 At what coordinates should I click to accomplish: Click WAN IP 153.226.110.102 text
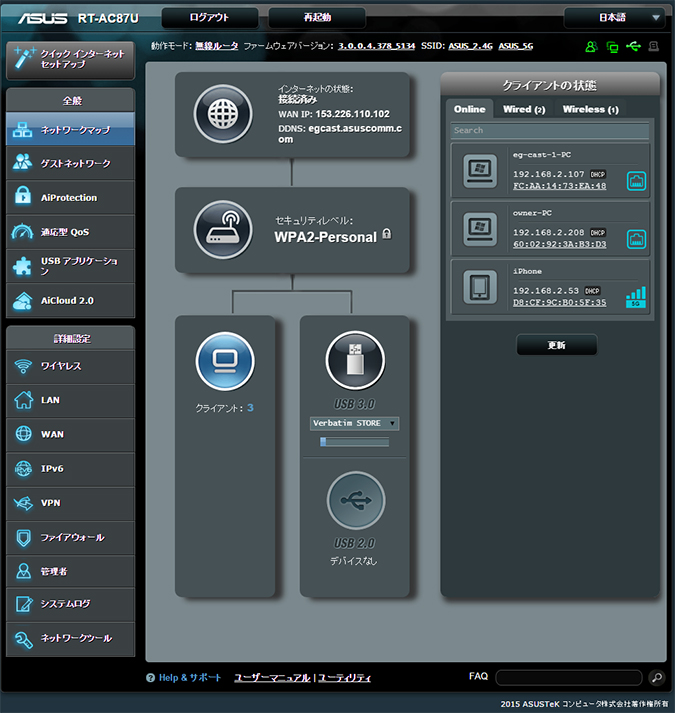pos(353,114)
